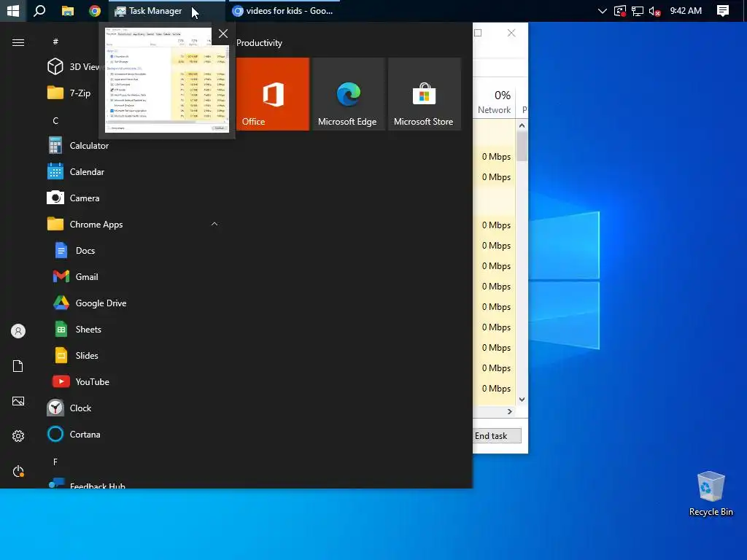The height and width of the screenshot is (560, 747).
Task: Jump to the C letter group
Action: coord(55,120)
